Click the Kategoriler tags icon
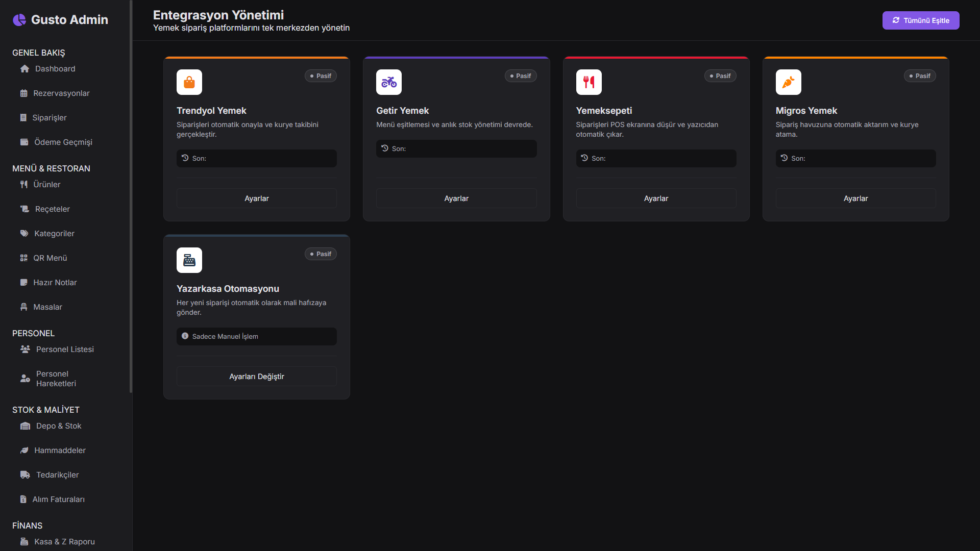Viewport: 980px width, 551px height. (x=24, y=234)
